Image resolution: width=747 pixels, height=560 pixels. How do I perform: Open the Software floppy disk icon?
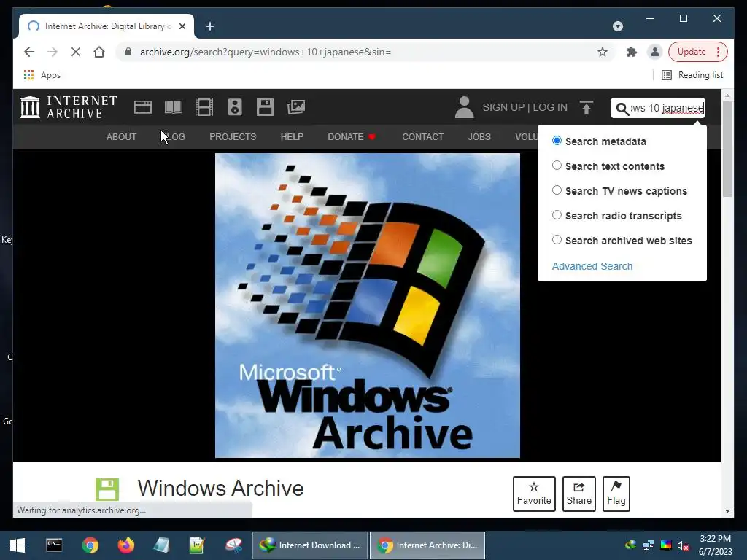(266, 107)
